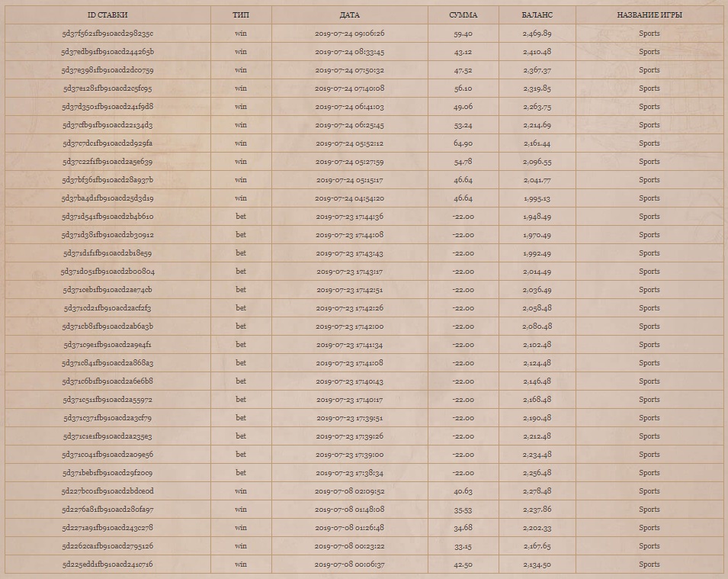Click the balance value 2,041.77
Viewport: 728px width, 579px height.
537,180
